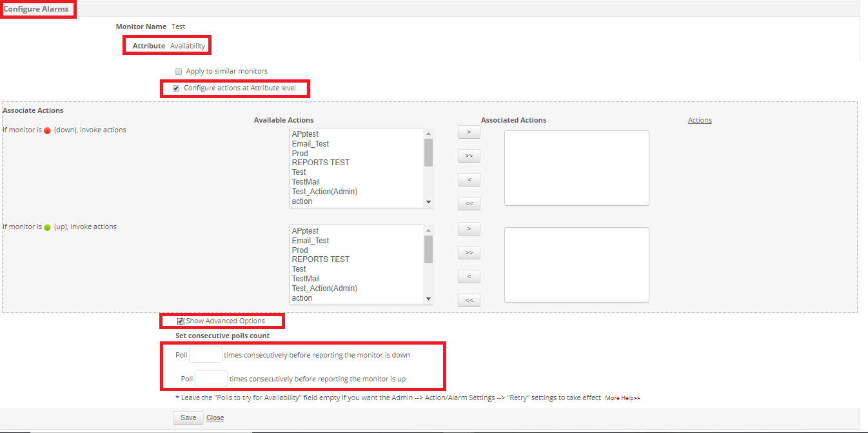Open the More Help link
The width and height of the screenshot is (868, 433).
(x=622, y=398)
